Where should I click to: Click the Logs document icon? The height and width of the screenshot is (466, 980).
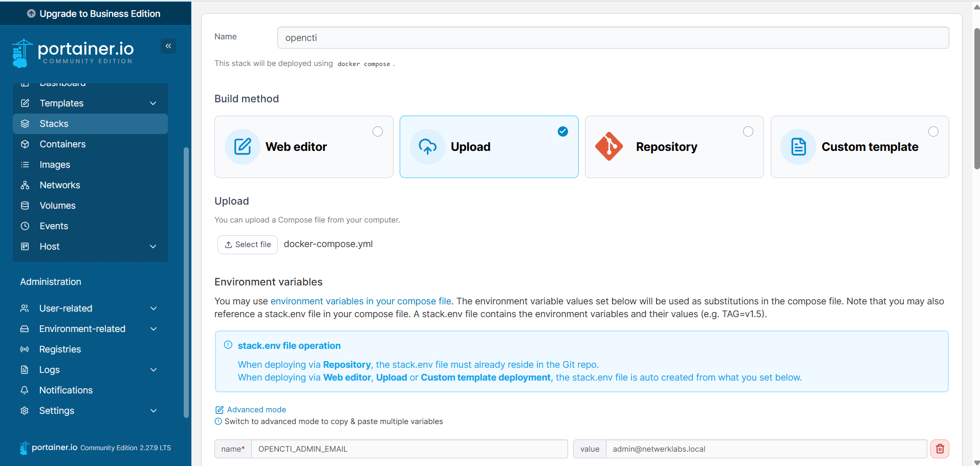pos(24,370)
